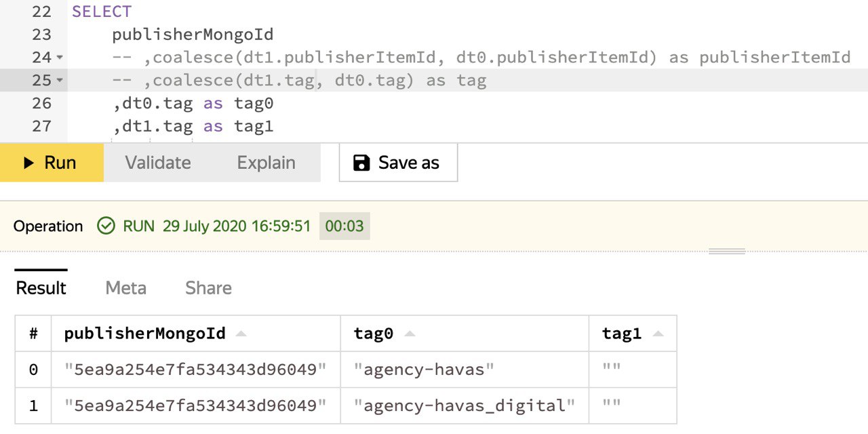This screenshot has width=868, height=434.
Task: Select the agency-havas_digital cell
Action: click(465, 406)
